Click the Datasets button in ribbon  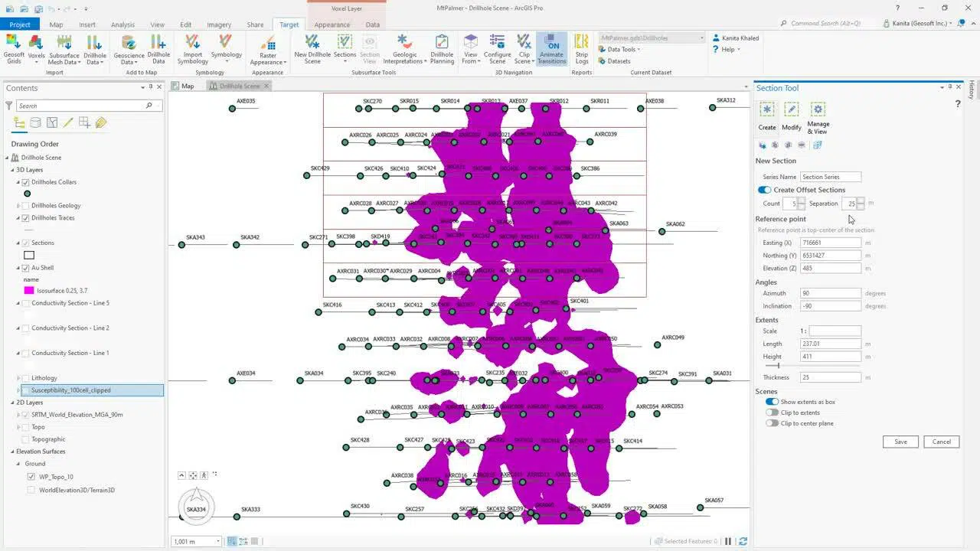click(614, 61)
